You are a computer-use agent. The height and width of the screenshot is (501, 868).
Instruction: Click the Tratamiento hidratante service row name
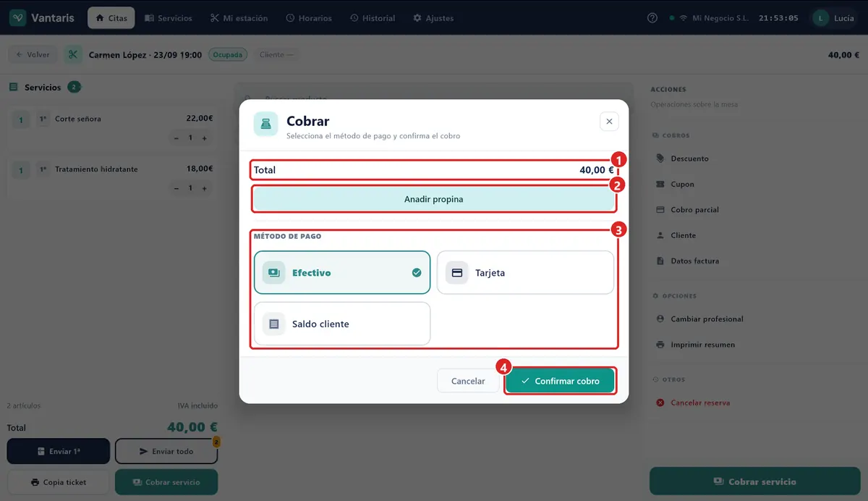pyautogui.click(x=96, y=169)
